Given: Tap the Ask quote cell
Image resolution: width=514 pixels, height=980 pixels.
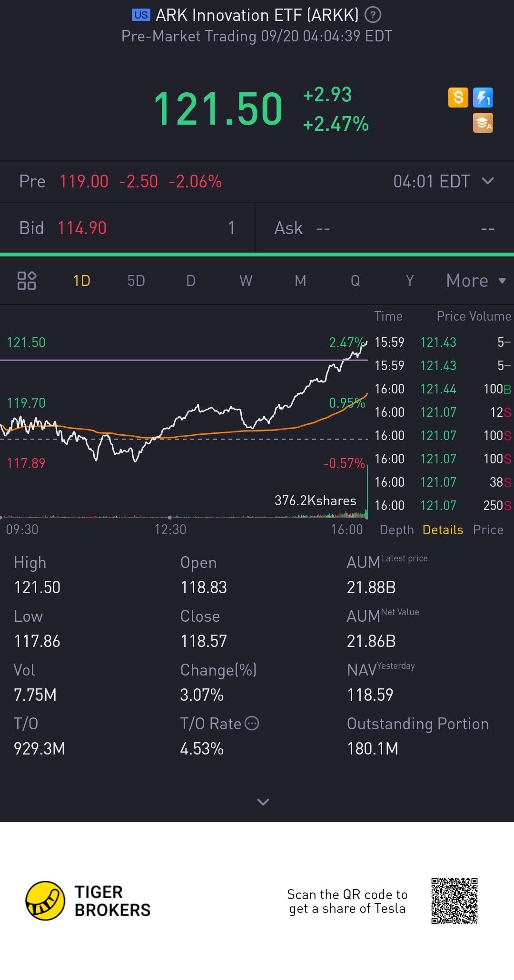Looking at the screenshot, I should [x=385, y=228].
